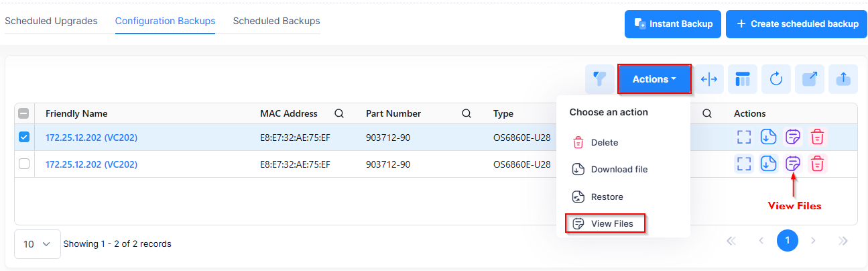The width and height of the screenshot is (868, 271).
Task: Search by MAC Address column magnifier
Action: 339,113
